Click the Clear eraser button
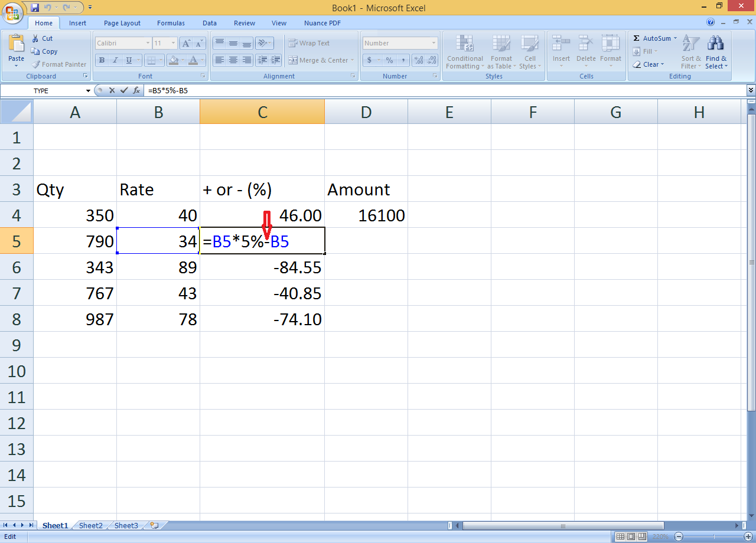 tap(648, 64)
